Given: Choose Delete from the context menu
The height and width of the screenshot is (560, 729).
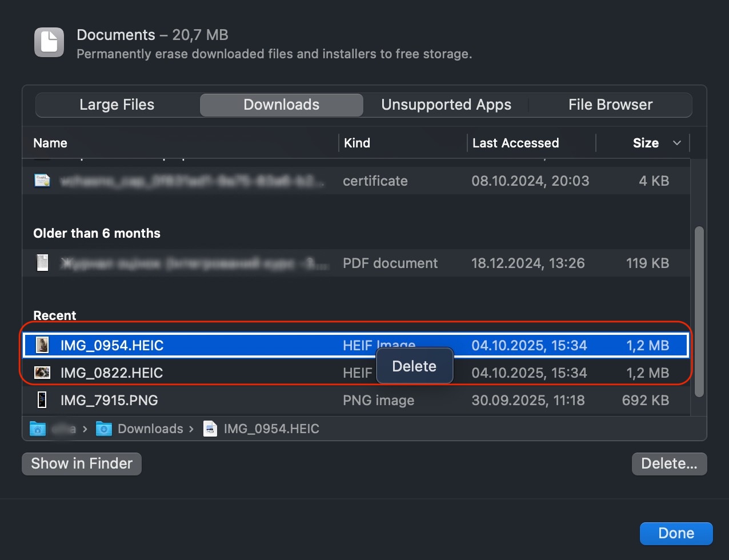Looking at the screenshot, I should click(x=415, y=366).
